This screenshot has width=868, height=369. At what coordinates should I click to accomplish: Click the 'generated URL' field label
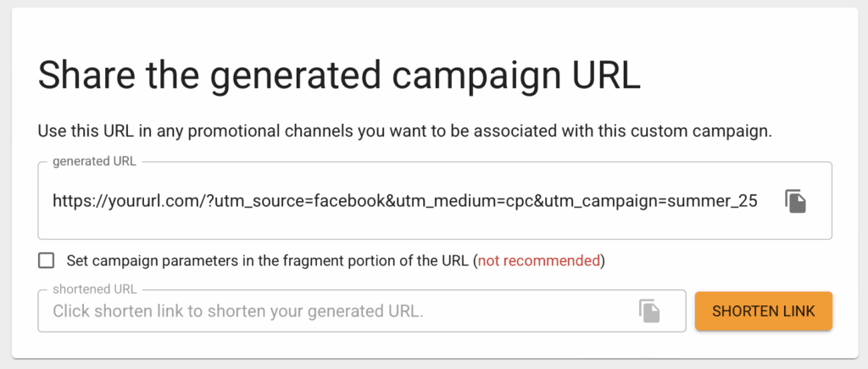[94, 162]
